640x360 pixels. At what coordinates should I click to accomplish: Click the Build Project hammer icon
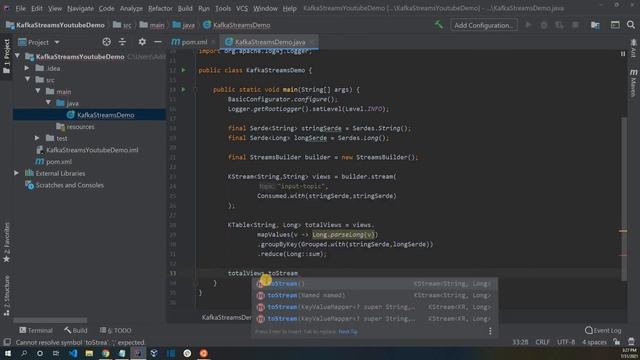(439, 25)
